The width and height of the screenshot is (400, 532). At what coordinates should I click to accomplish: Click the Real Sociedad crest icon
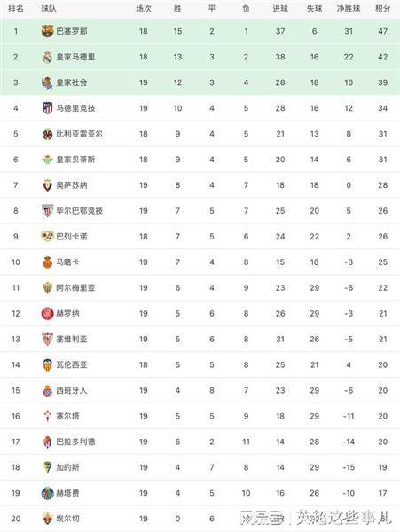[48, 82]
